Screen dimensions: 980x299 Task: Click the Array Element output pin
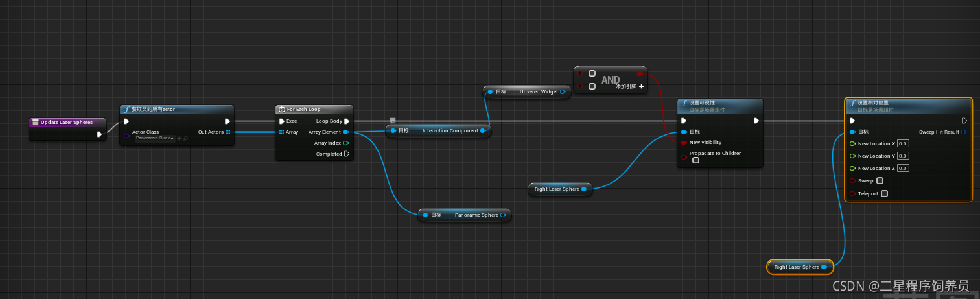pyautogui.click(x=346, y=132)
